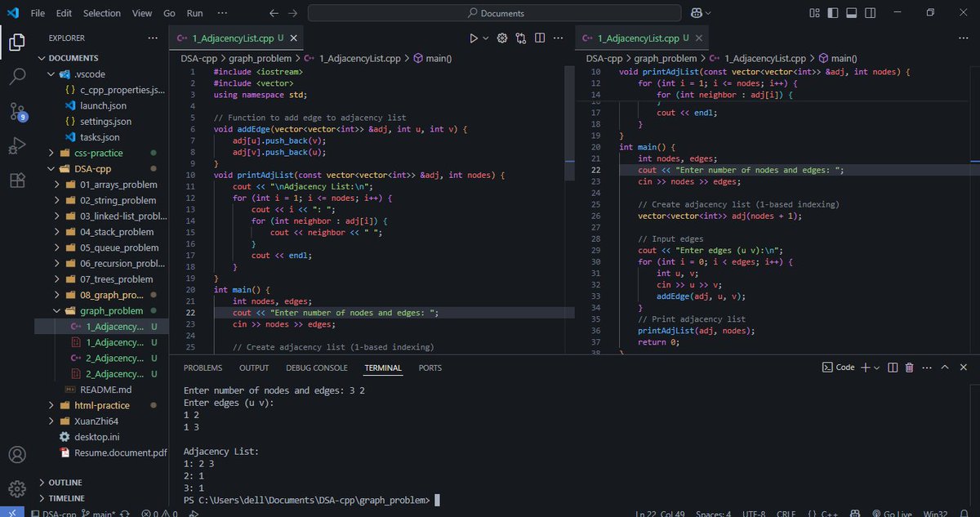Open the Run menu
This screenshot has width=980, height=517.
pos(194,13)
